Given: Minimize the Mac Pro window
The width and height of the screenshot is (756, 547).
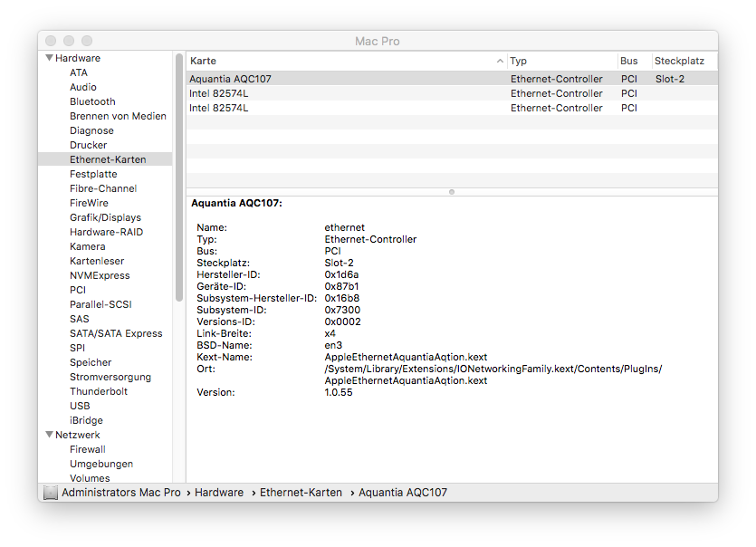Looking at the screenshot, I should 69,41.
